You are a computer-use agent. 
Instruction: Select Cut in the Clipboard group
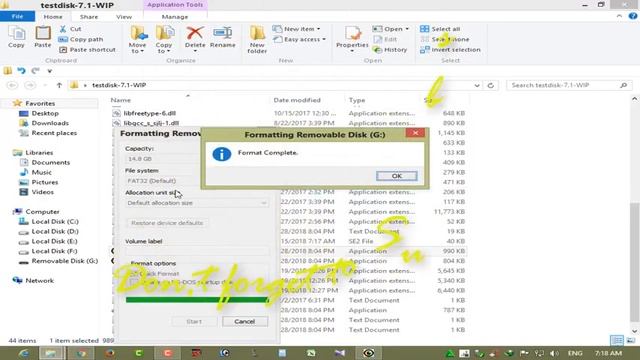point(70,29)
